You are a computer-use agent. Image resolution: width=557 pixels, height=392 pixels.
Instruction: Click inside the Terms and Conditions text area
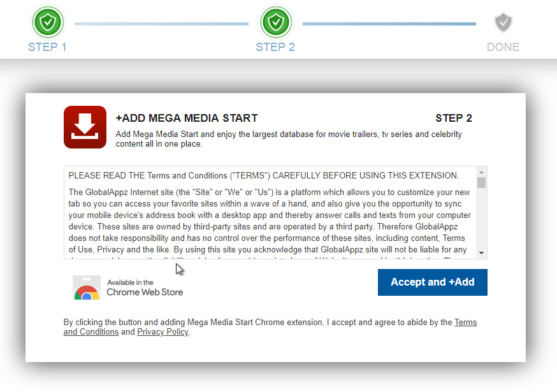pyautogui.click(x=268, y=210)
